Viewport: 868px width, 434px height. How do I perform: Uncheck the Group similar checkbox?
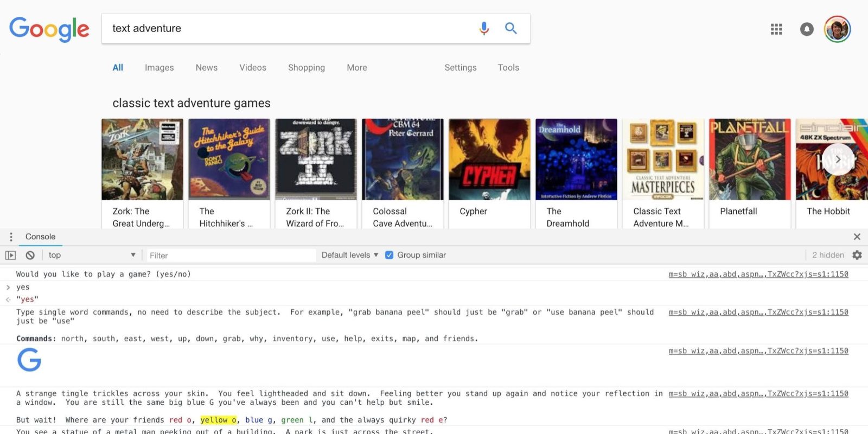tap(389, 255)
